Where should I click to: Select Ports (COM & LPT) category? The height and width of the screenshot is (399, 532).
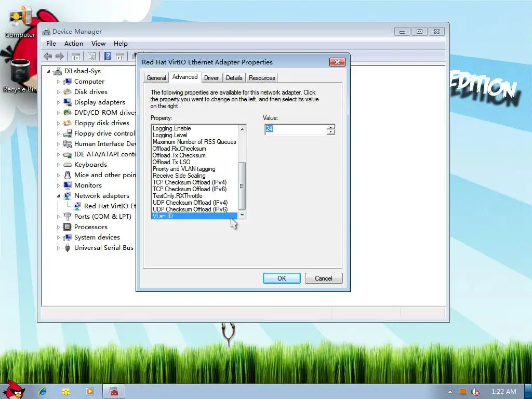tap(102, 217)
